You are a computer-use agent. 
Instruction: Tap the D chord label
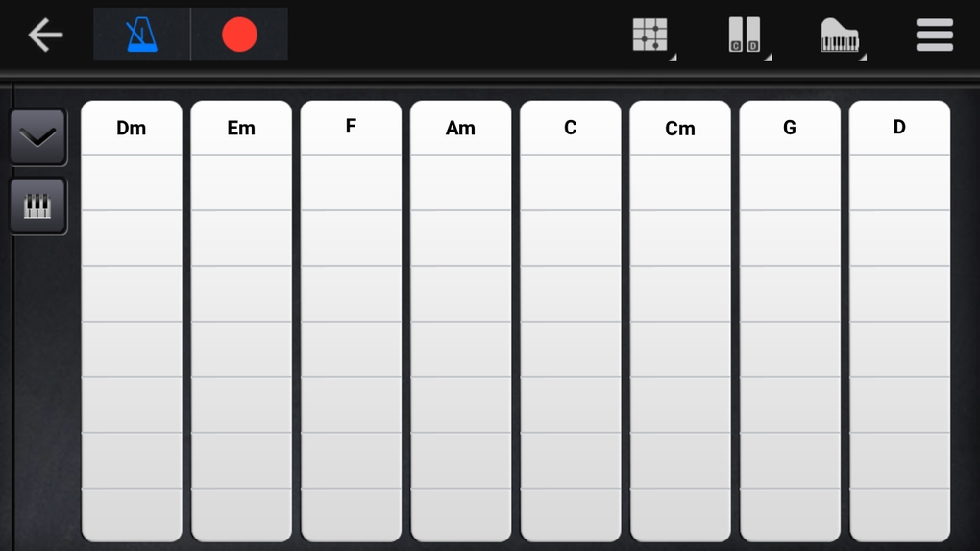click(899, 127)
